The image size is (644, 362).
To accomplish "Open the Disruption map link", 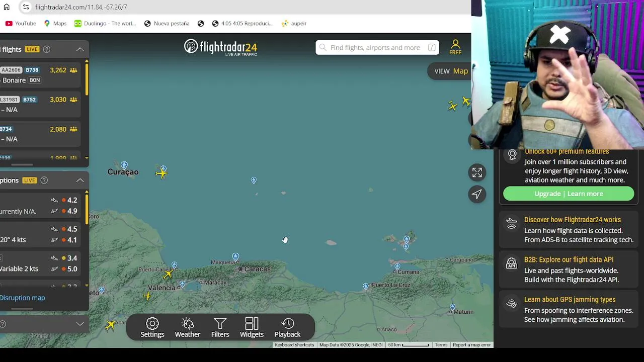I will [22, 298].
